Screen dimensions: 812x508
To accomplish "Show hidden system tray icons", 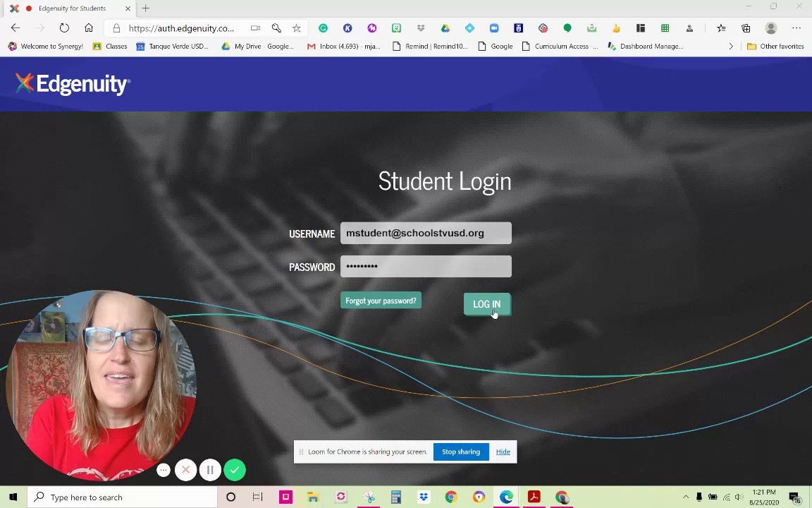I will click(685, 497).
